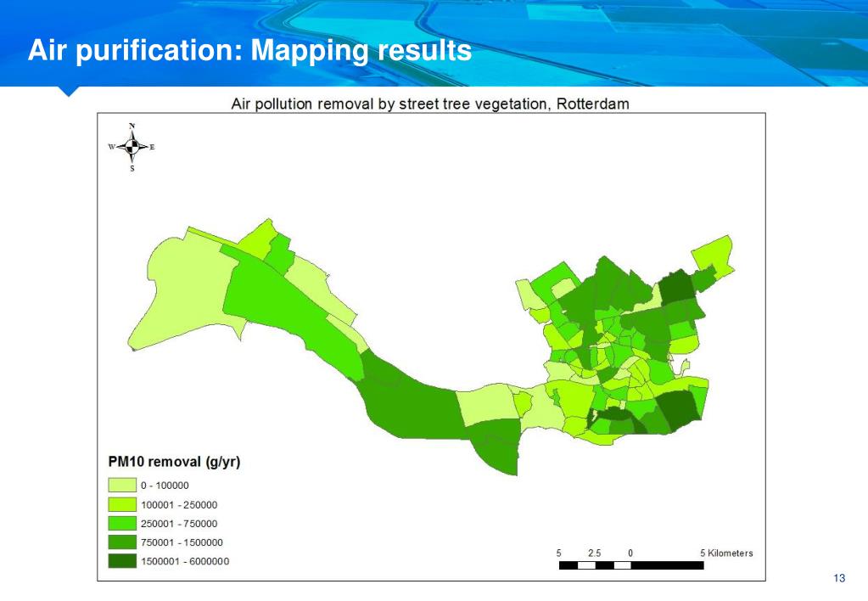Click the slide page number 13
Viewport: 868px width, 601px height.
(x=839, y=578)
